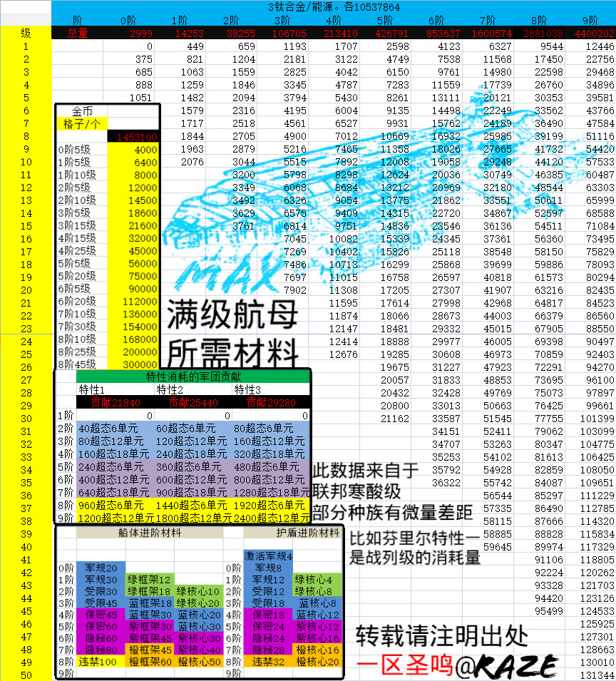
Task: Select shield material cell '绿核心4'
Action: point(317,580)
